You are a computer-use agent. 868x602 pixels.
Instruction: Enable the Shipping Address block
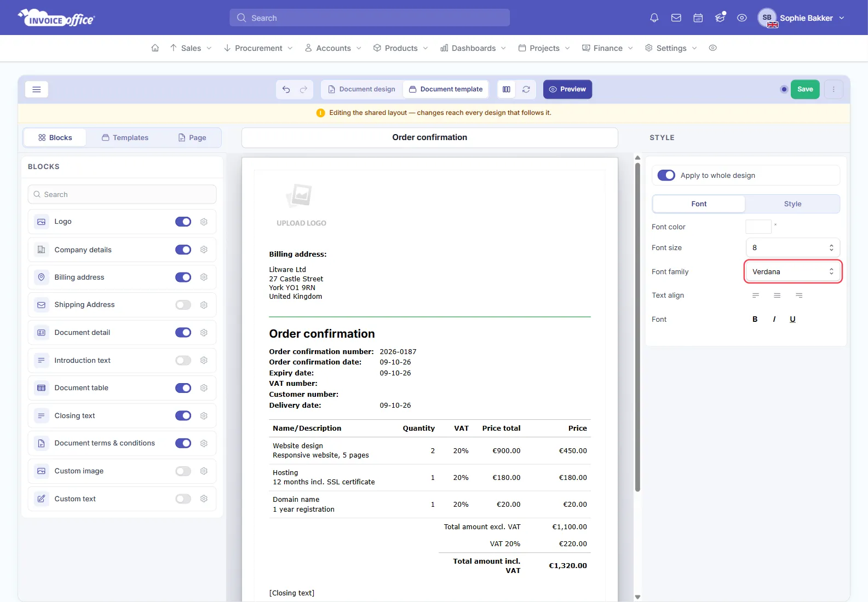(x=183, y=305)
